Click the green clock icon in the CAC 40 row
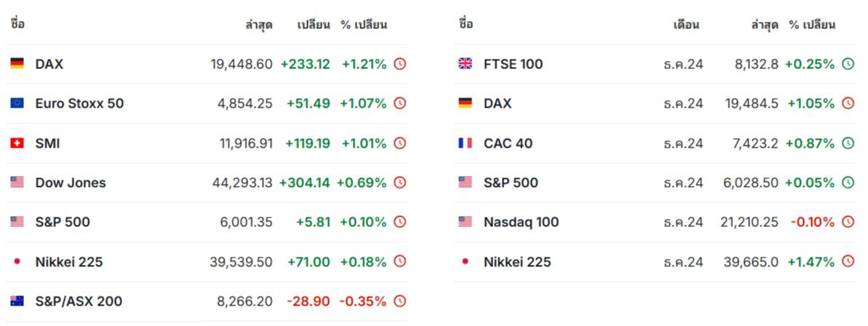This screenshot has height=326, width=868. pyautogui.click(x=848, y=143)
